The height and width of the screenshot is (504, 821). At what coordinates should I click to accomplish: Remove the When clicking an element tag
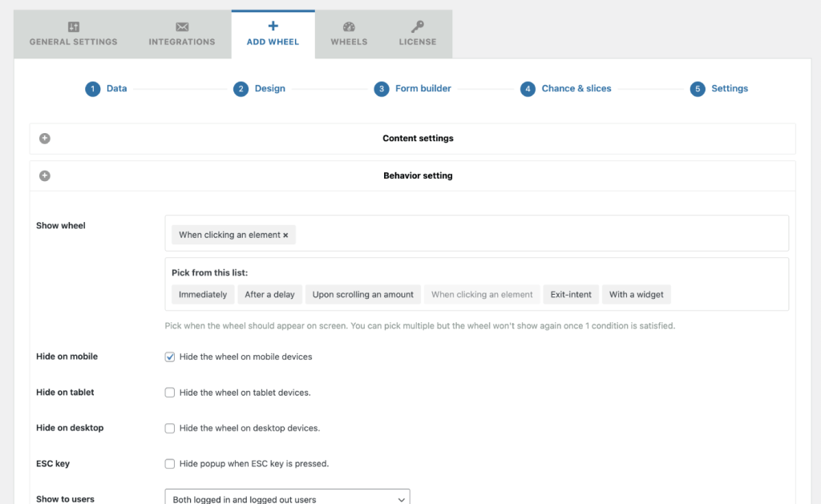click(x=286, y=235)
